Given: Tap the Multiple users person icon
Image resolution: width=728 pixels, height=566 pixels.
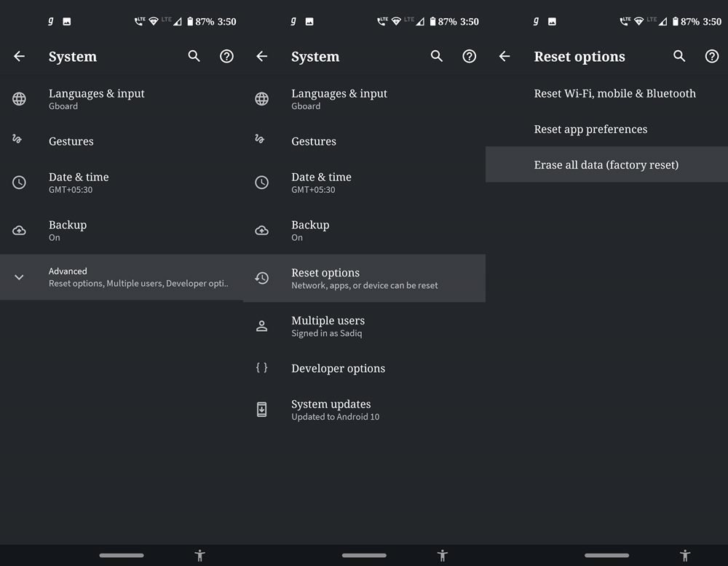Looking at the screenshot, I should point(262,326).
